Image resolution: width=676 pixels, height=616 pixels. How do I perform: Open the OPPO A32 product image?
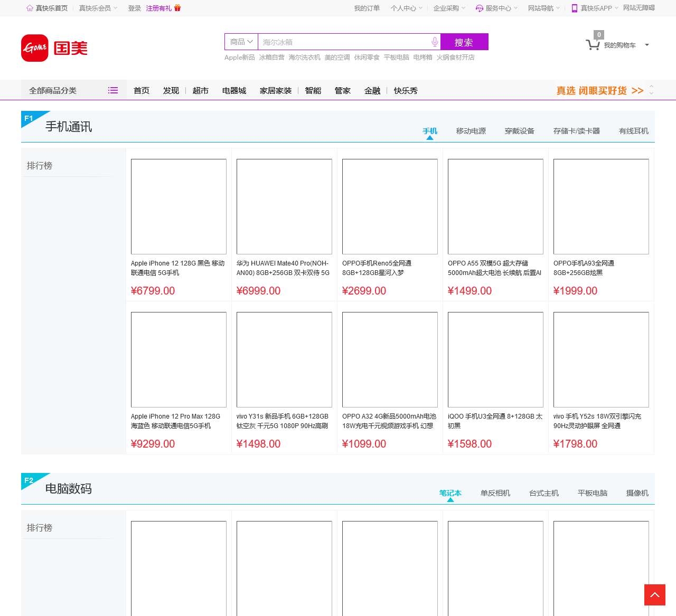[x=390, y=359]
